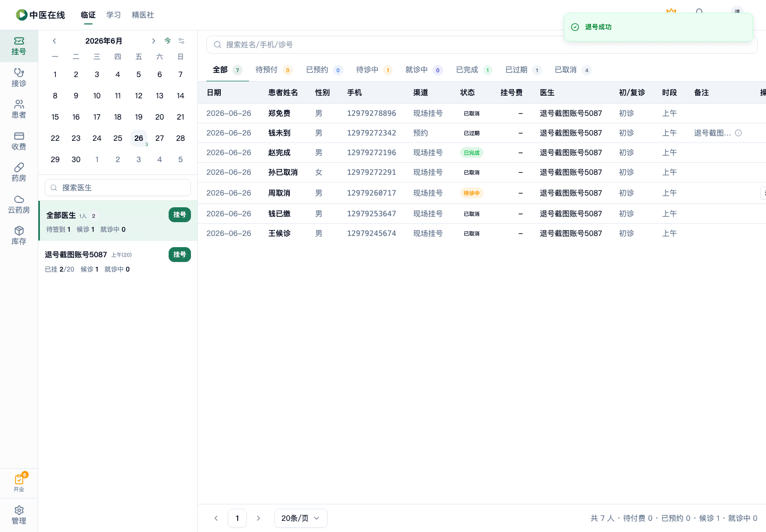Open the 挂号 registration sidebar section
This screenshot has width=766, height=532.
[x=19, y=46]
